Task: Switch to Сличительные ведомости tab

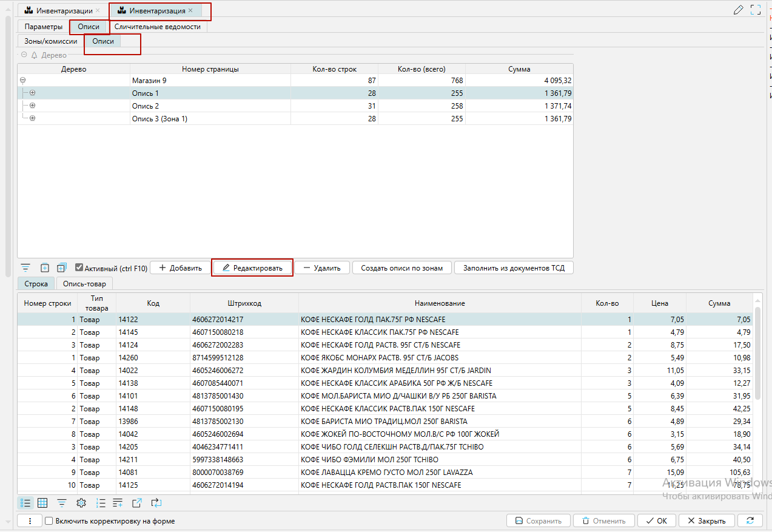Action: click(x=158, y=27)
